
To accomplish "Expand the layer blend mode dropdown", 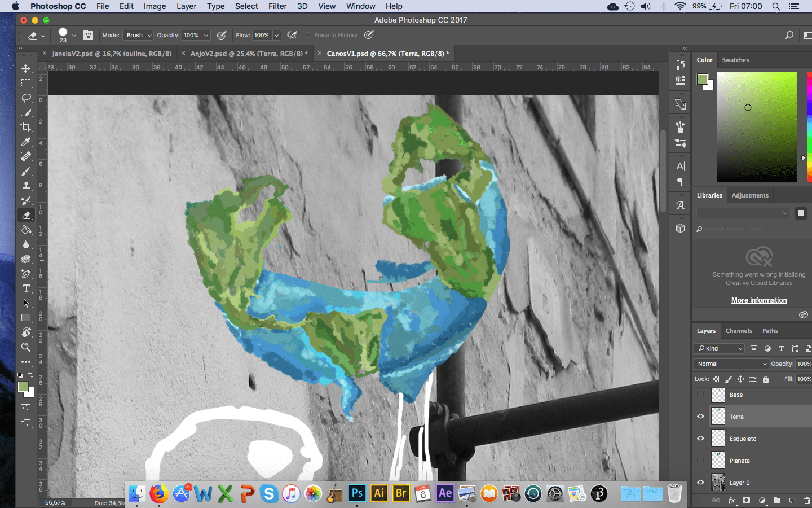I will 731,364.
